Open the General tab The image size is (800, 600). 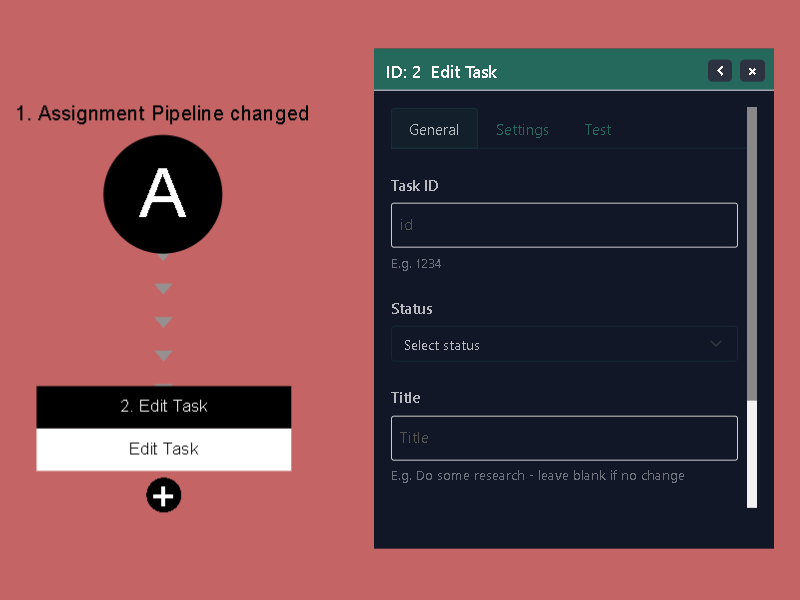434,130
